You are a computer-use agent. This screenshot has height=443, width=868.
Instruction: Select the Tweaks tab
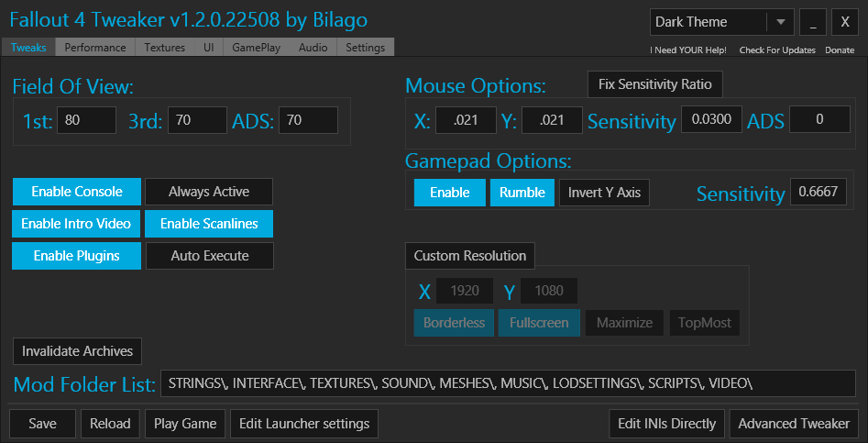(x=28, y=48)
